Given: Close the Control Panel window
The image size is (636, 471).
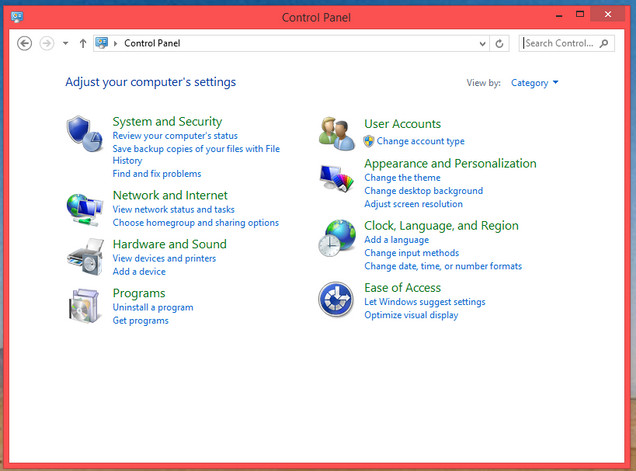Looking at the screenshot, I should (x=608, y=14).
